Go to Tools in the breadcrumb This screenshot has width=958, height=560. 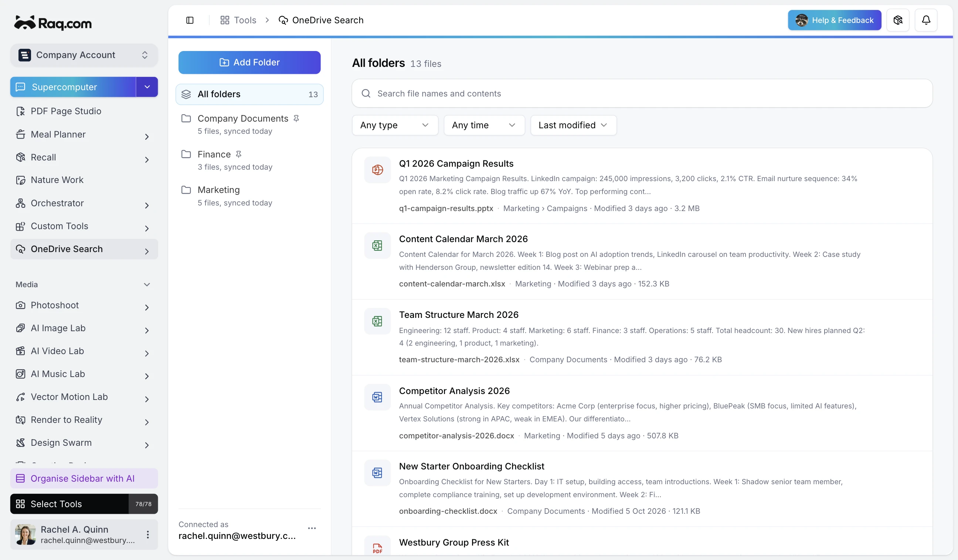point(238,20)
